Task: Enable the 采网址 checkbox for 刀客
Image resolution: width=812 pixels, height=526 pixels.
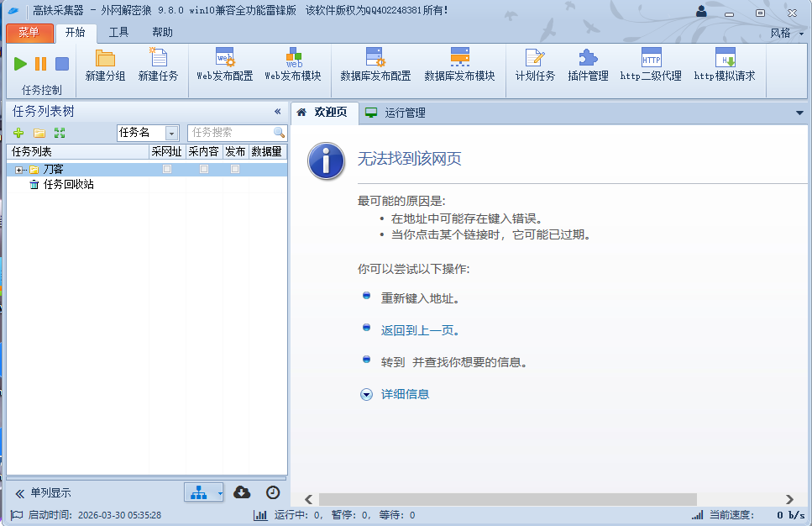Action: 167,169
